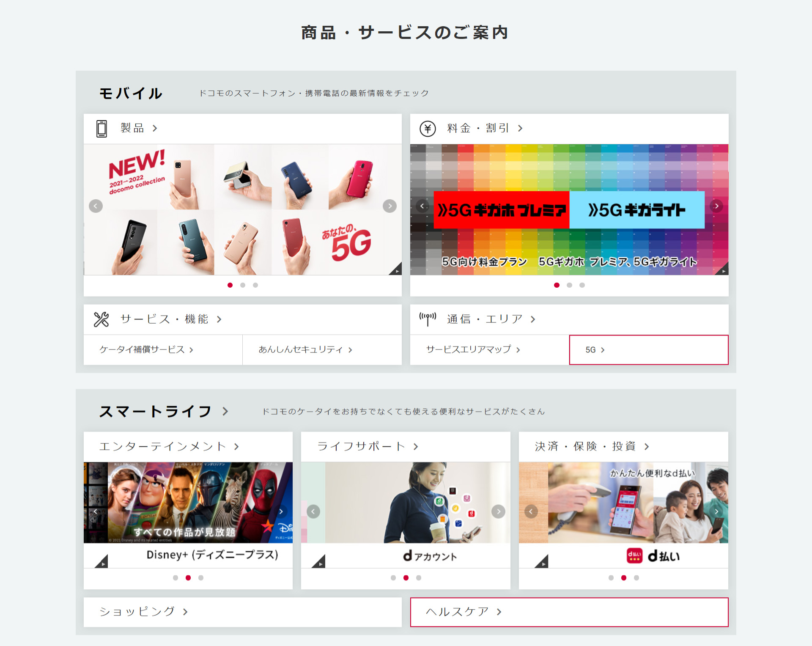812x646 pixels.
Task: Open the 5G link
Action: coord(649,350)
